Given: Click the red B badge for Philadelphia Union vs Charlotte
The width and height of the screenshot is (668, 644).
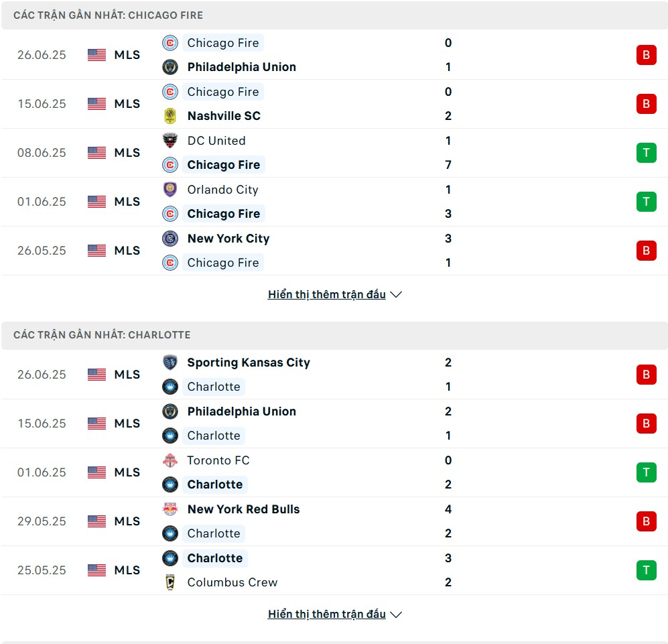Looking at the screenshot, I should 647,424.
